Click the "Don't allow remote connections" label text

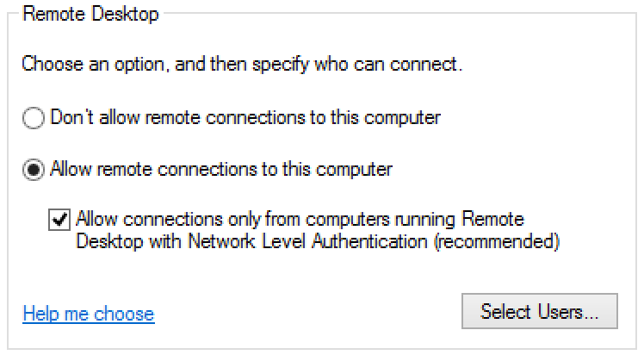tap(245, 117)
